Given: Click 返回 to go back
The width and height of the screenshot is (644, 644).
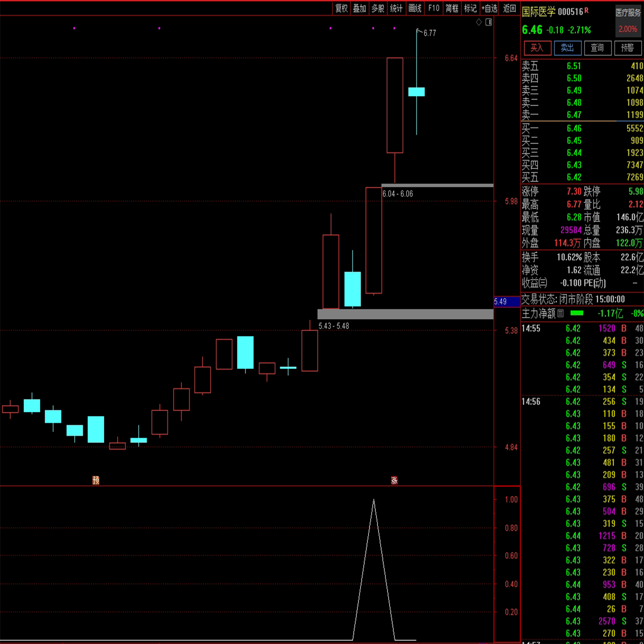Looking at the screenshot, I should coord(509,8).
